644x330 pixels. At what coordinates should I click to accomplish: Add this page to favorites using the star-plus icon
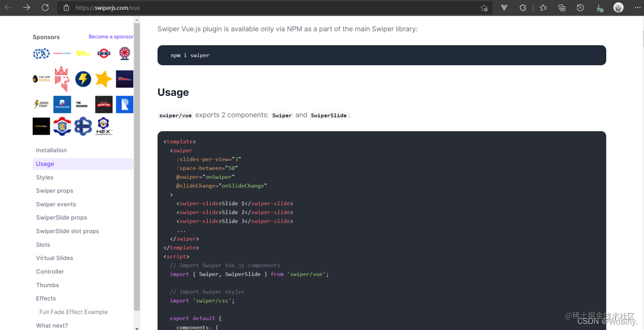[484, 8]
